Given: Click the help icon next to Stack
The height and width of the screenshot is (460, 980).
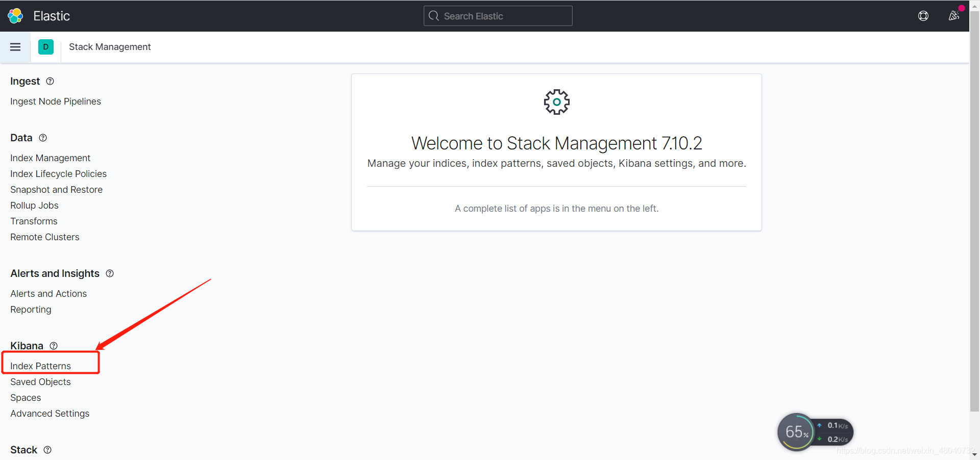Looking at the screenshot, I should (47, 450).
